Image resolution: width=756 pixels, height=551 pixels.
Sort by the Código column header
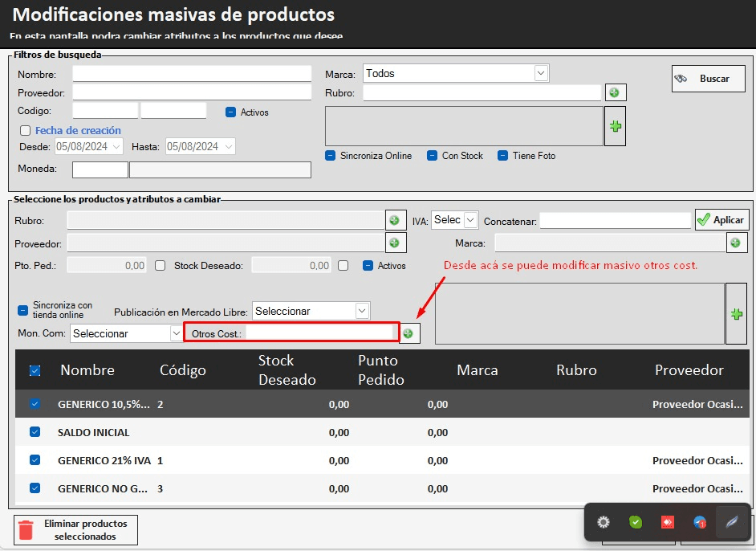[x=183, y=370]
